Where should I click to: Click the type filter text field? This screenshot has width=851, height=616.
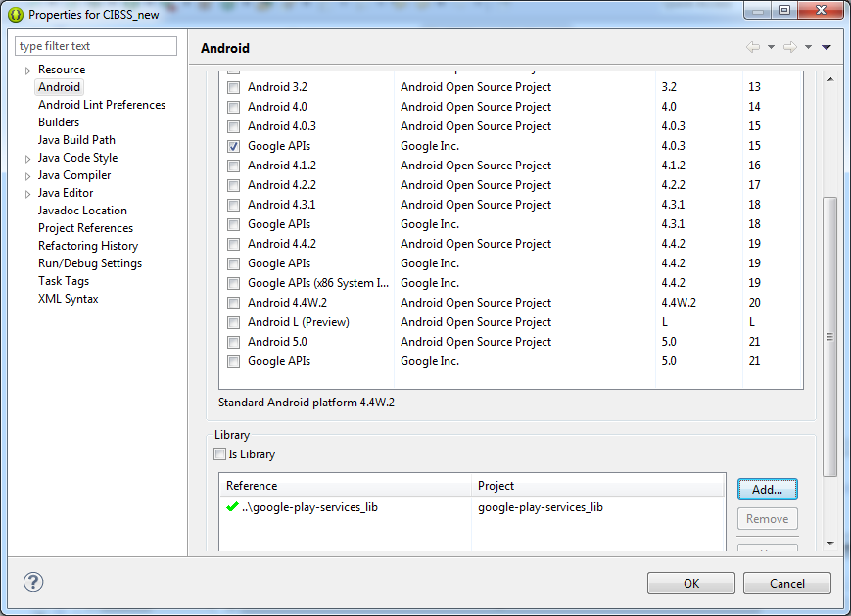(x=96, y=46)
